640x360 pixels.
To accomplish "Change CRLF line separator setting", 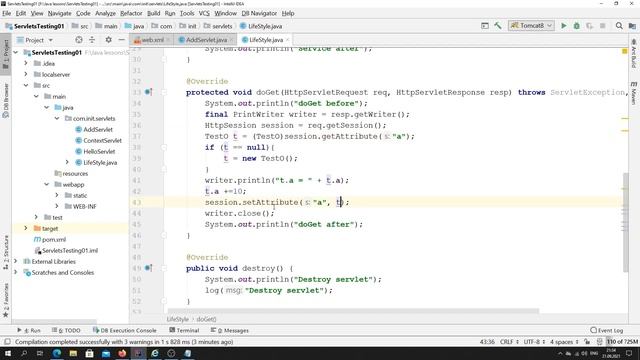I will click(x=509, y=342).
